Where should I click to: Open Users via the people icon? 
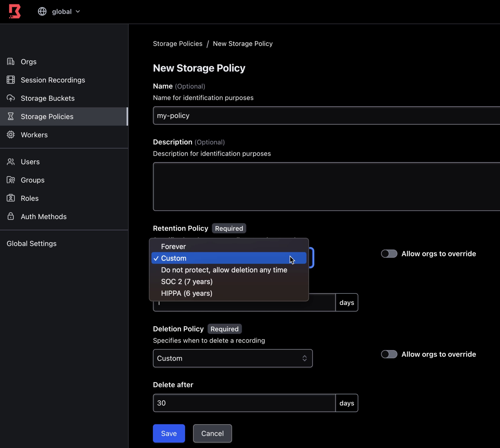pyautogui.click(x=10, y=162)
